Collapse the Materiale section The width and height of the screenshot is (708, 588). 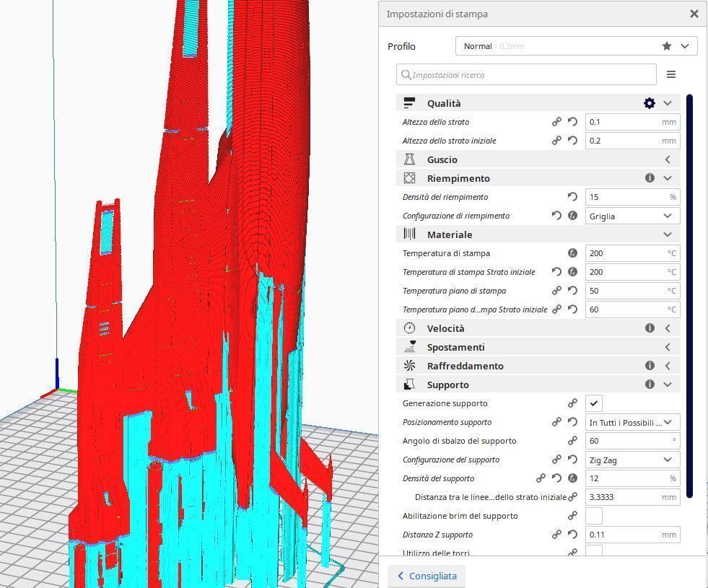tap(668, 234)
